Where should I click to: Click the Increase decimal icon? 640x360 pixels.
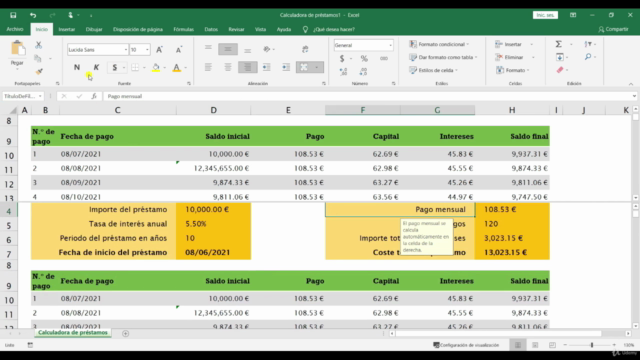[x=343, y=72]
